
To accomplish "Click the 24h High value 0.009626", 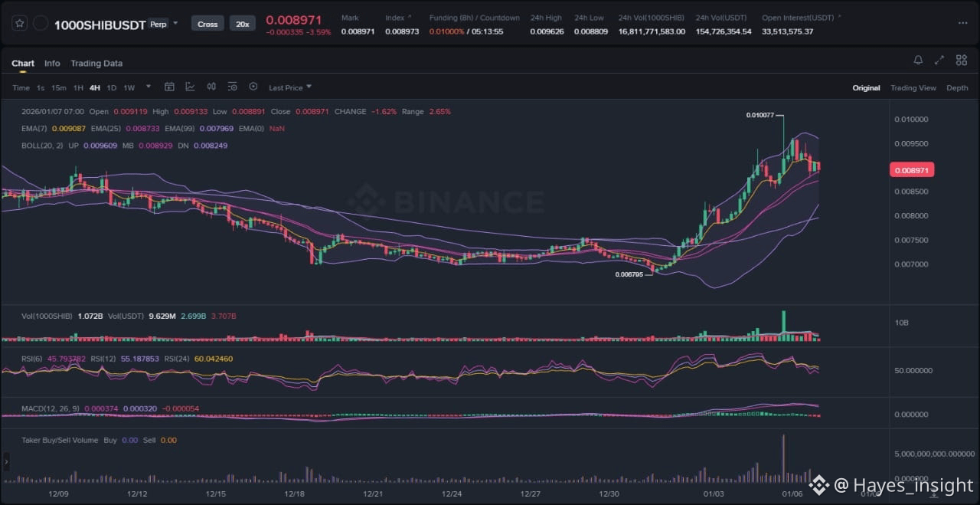I will pos(547,31).
